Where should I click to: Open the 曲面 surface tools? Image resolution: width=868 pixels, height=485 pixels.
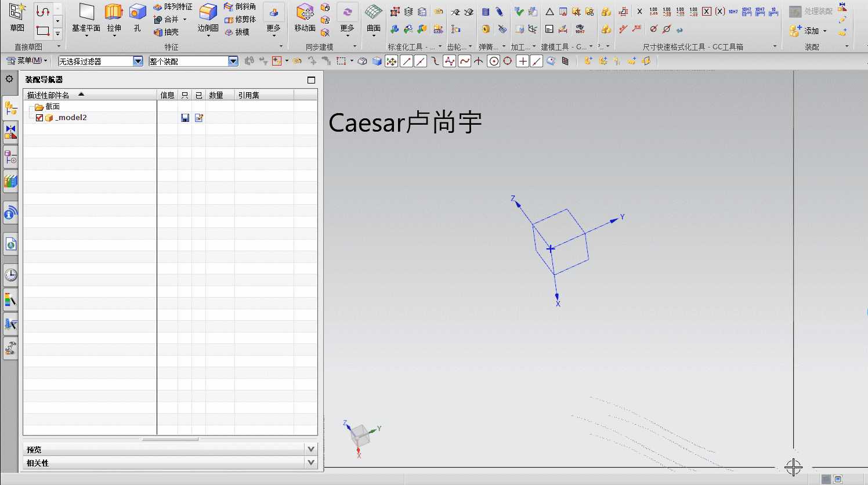pos(374,19)
